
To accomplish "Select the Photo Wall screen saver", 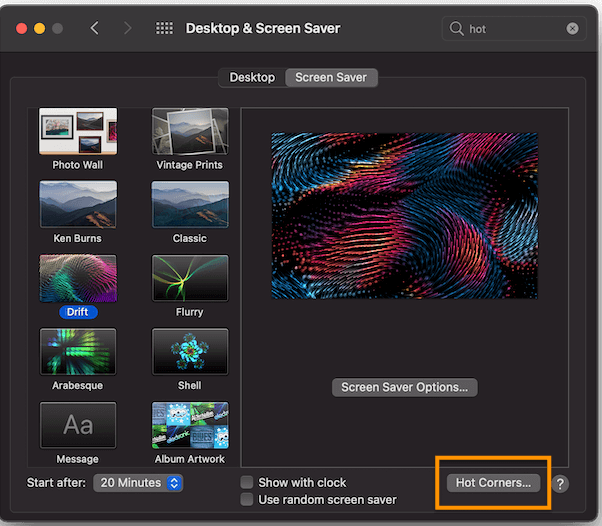I will (x=78, y=131).
